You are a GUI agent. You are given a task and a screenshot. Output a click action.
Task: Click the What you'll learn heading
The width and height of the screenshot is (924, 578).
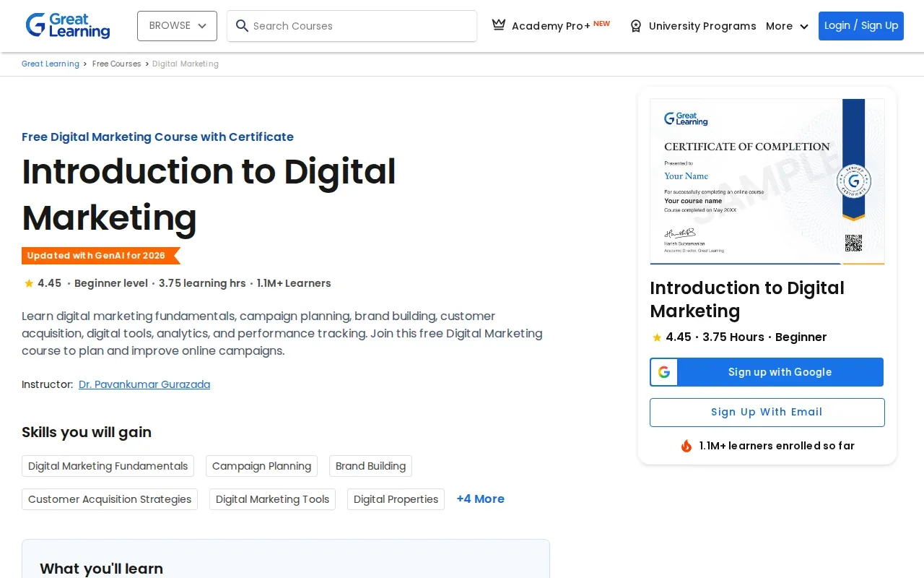[x=101, y=569]
